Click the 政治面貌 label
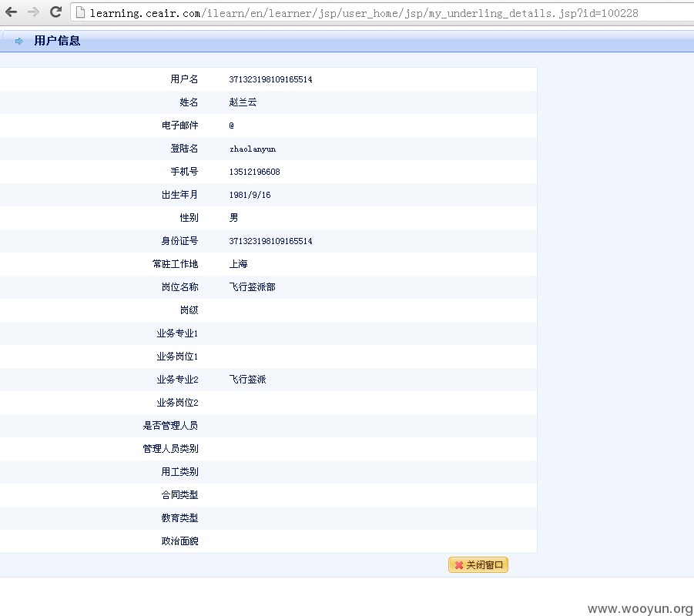This screenshot has height=616, width=694. [x=179, y=541]
